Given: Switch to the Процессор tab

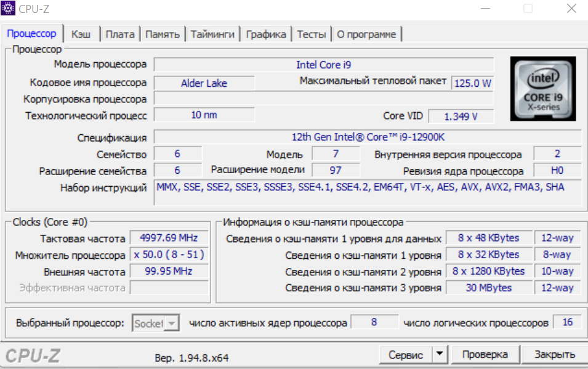Looking at the screenshot, I should coord(32,34).
